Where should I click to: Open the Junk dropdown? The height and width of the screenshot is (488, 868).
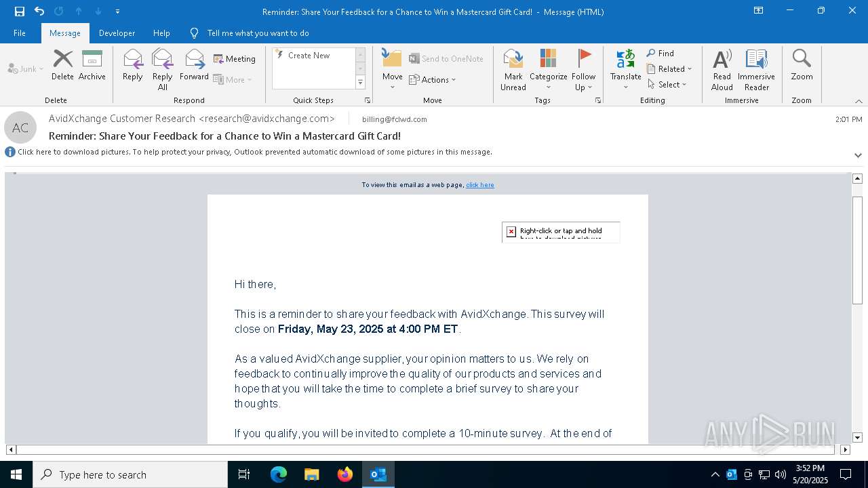click(26, 68)
